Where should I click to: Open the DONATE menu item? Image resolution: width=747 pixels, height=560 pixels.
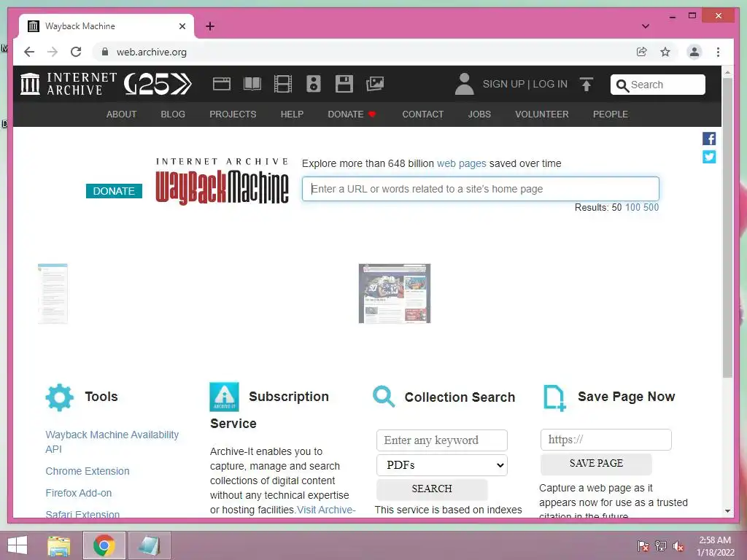352,114
